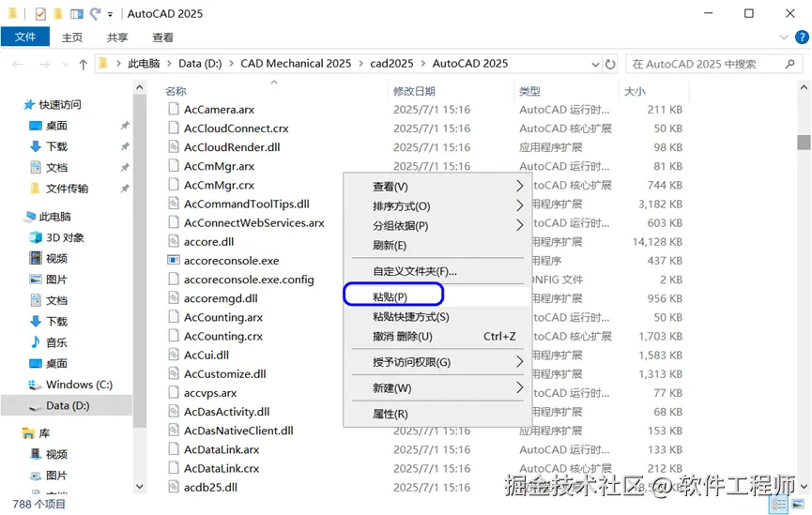Open 文件传输 folder in the sidebar
This screenshot has width=812, height=515.
pos(67,189)
